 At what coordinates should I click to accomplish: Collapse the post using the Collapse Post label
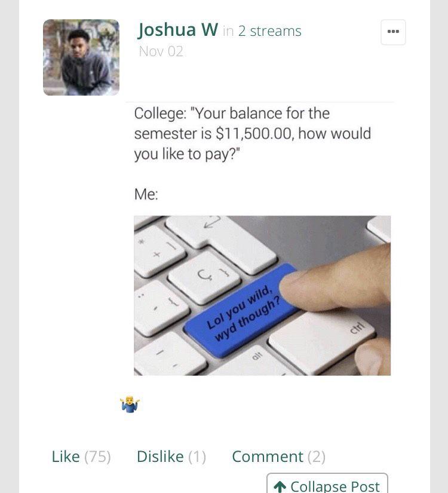pyautogui.click(x=335, y=486)
